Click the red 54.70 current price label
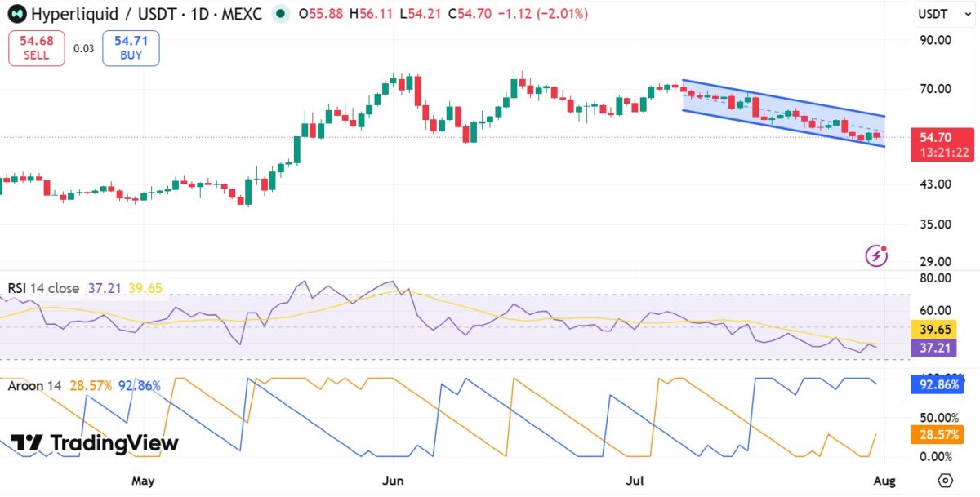This screenshot has height=497, width=980. [x=942, y=144]
